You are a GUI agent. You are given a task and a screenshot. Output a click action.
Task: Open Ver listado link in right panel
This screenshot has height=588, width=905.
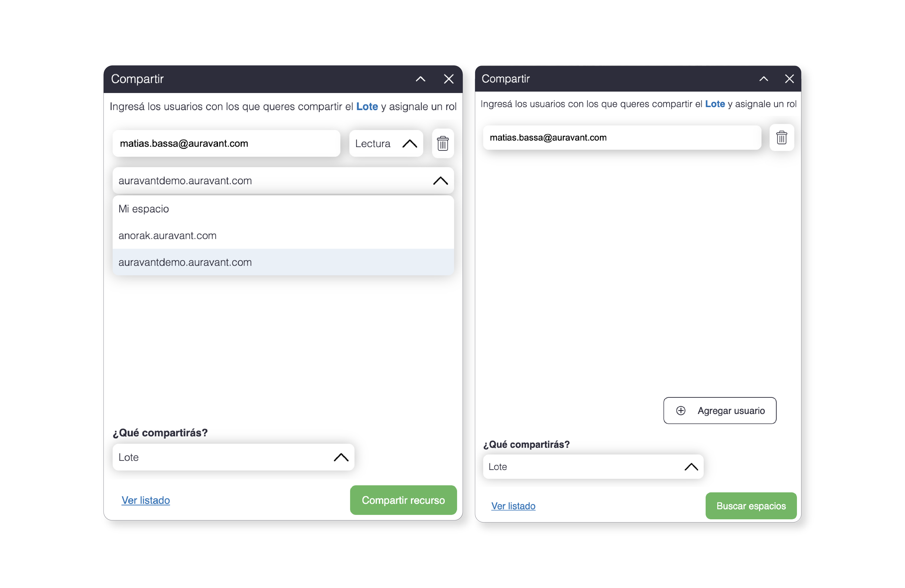point(513,506)
